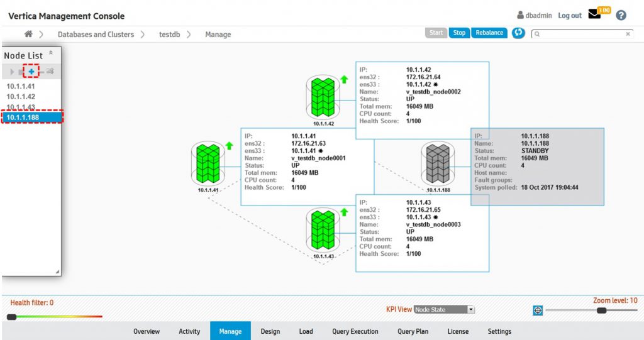The width and height of the screenshot is (644, 340).
Task: Click the green 10.1.1.41 node cylinder
Action: tap(207, 165)
